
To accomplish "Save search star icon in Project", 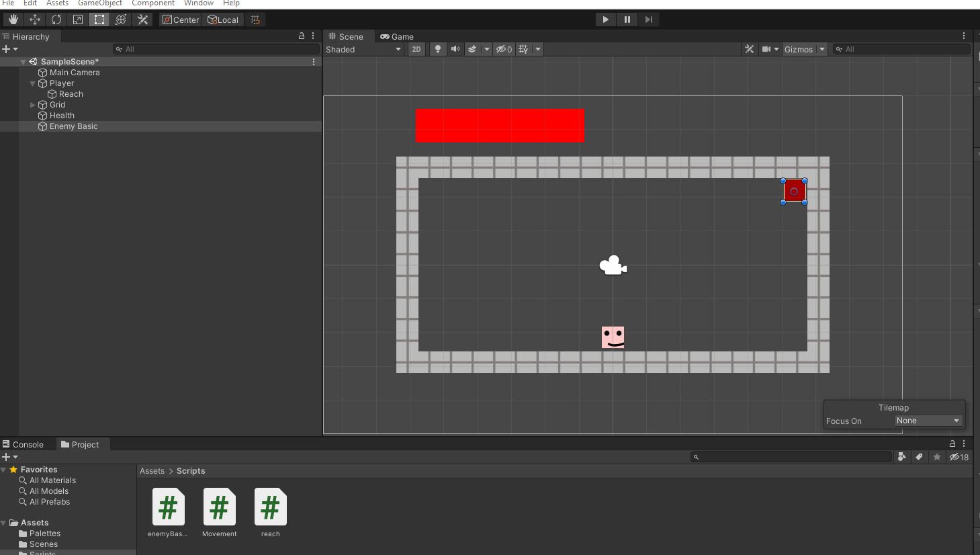I will (937, 457).
